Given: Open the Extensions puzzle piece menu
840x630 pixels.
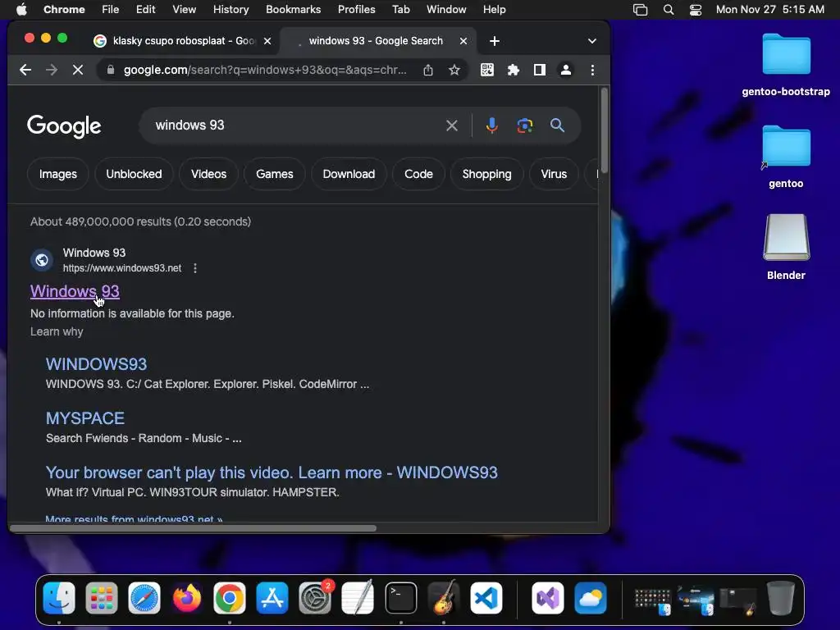Looking at the screenshot, I should tap(514, 70).
